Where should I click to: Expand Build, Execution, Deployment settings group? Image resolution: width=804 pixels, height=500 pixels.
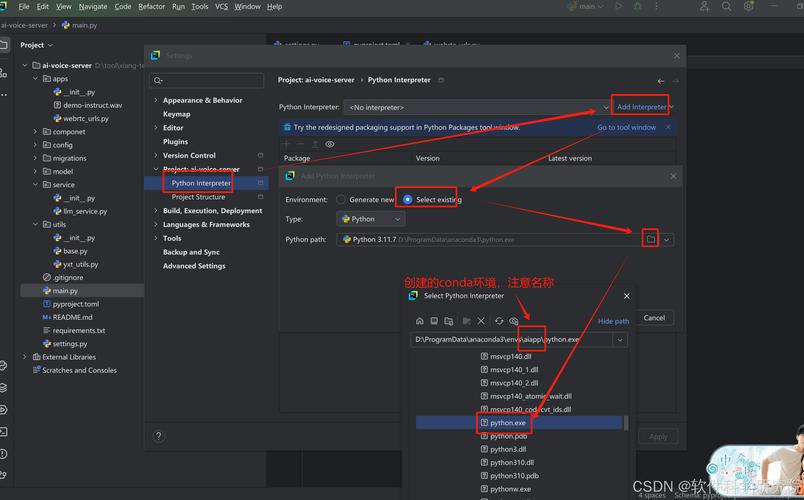(x=156, y=211)
